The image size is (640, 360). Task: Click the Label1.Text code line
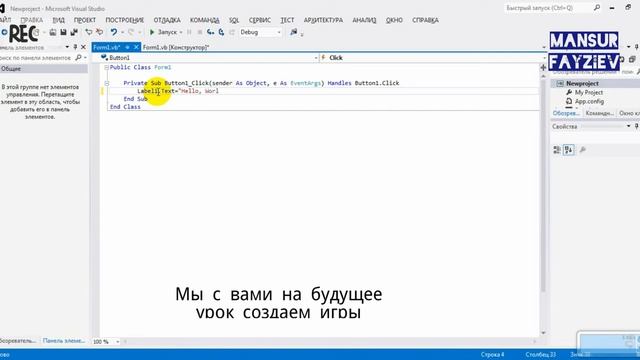[178, 91]
